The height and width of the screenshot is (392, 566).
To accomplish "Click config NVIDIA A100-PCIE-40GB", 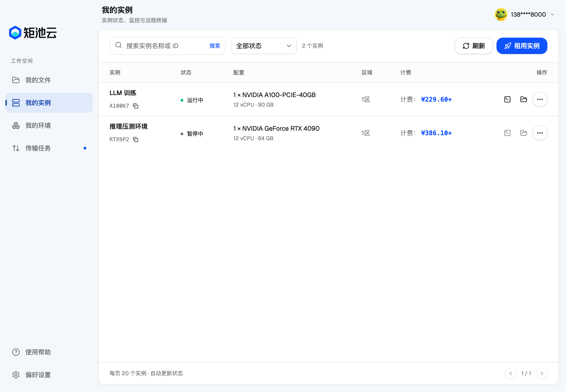I will click(x=274, y=95).
